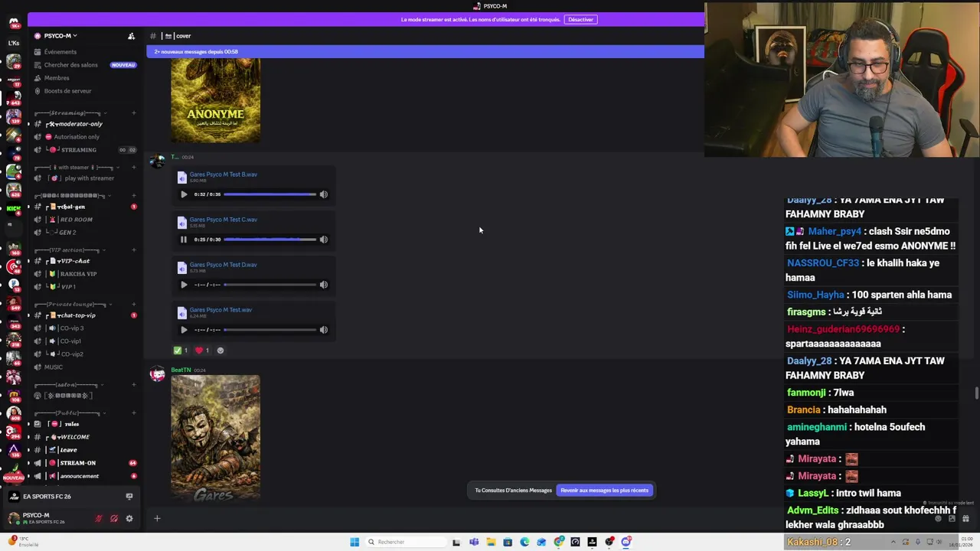Click Revenir aux messages les plus récents

tap(604, 491)
